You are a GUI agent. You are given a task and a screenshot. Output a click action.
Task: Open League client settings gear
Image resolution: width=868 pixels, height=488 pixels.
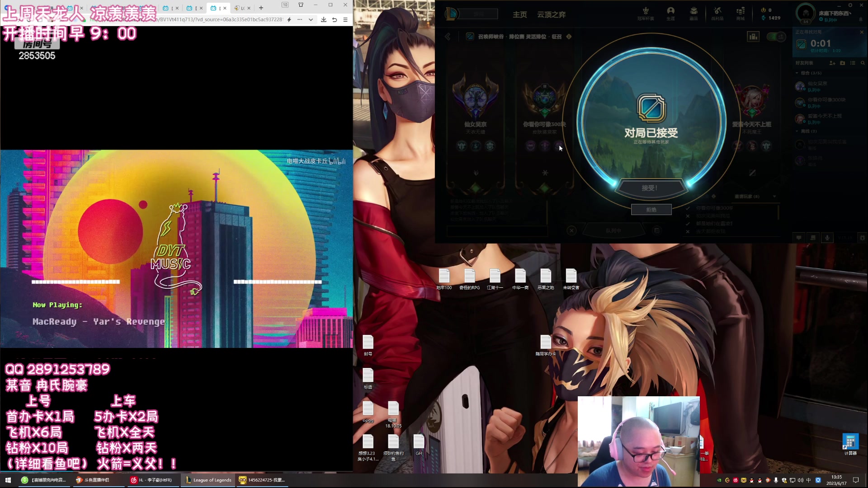point(850,5)
